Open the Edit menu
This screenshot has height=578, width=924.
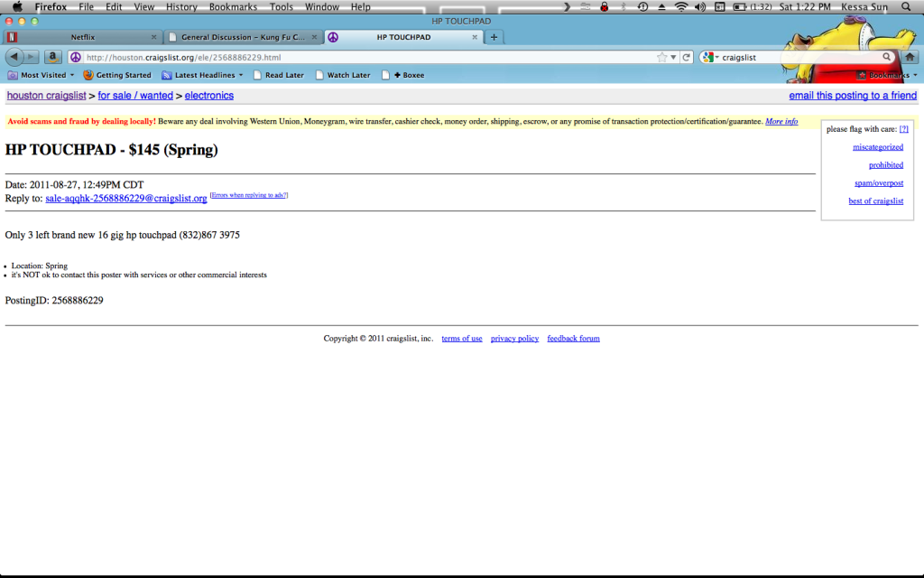(114, 6)
